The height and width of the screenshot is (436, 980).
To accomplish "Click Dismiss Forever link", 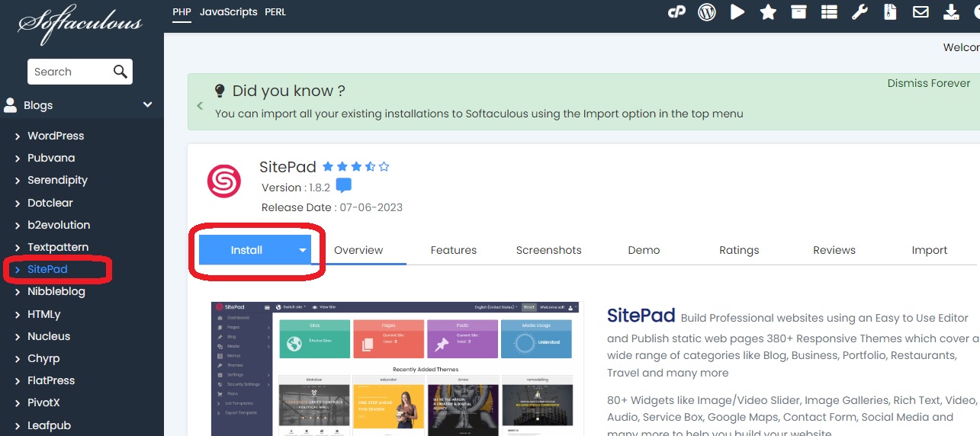I will point(929,83).
